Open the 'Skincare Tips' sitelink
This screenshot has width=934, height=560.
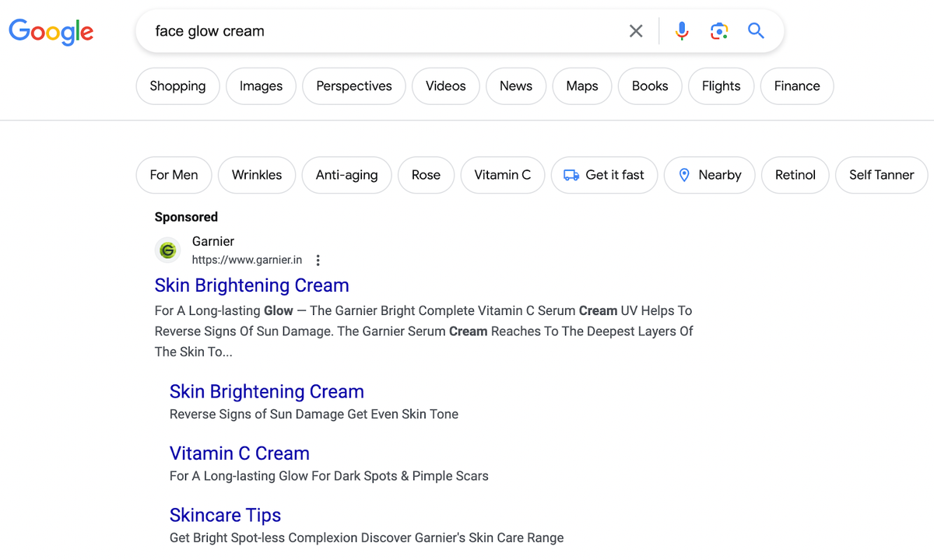click(225, 515)
